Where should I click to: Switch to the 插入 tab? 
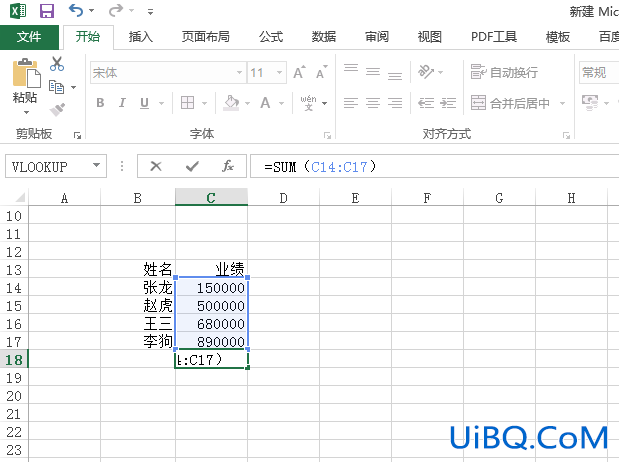coord(141,37)
